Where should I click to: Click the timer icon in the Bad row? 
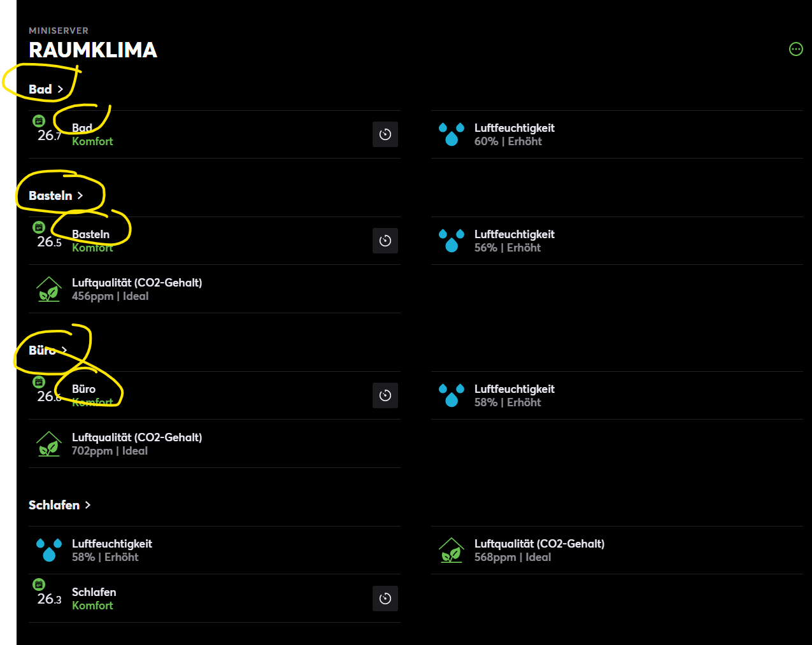pyautogui.click(x=385, y=134)
